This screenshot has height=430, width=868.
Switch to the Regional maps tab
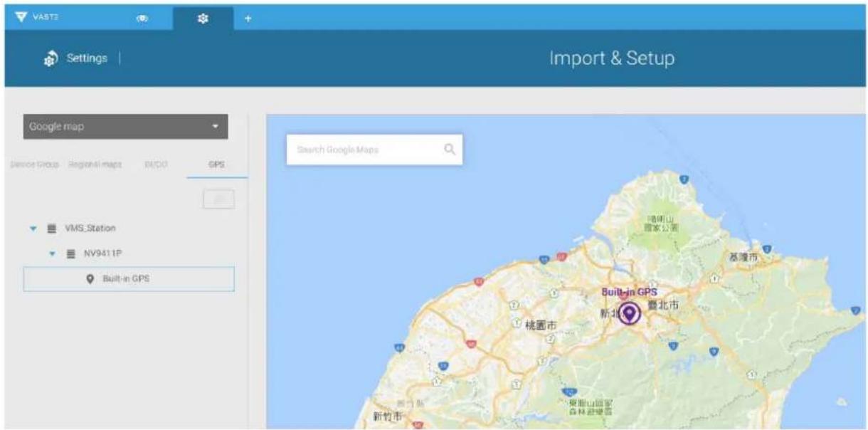click(95, 164)
